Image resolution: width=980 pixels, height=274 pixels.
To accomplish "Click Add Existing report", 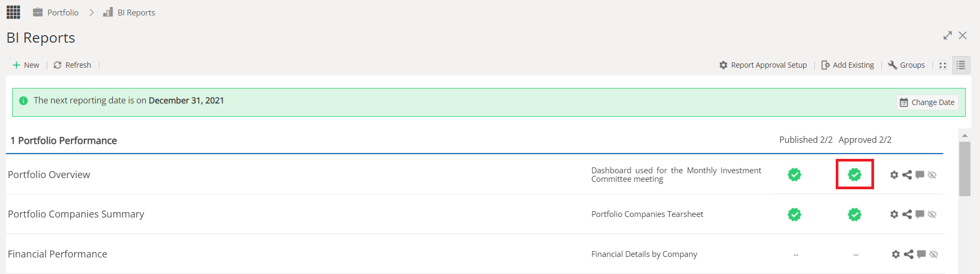I will 847,65.
